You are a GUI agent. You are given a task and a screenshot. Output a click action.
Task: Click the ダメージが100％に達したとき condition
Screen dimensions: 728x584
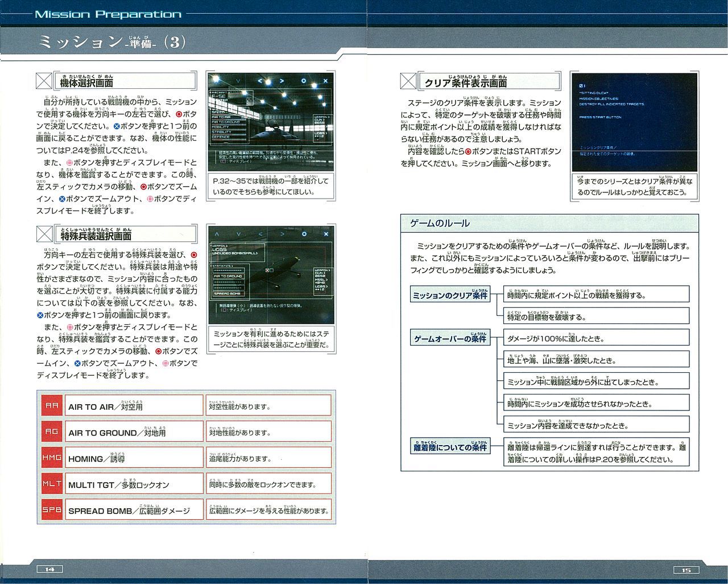coord(597,338)
